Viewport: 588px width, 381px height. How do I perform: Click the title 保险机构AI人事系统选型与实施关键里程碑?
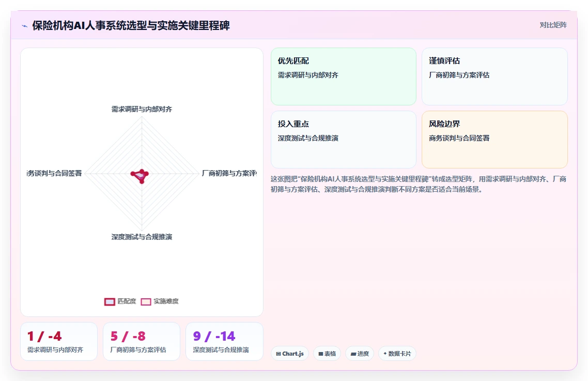coord(131,25)
